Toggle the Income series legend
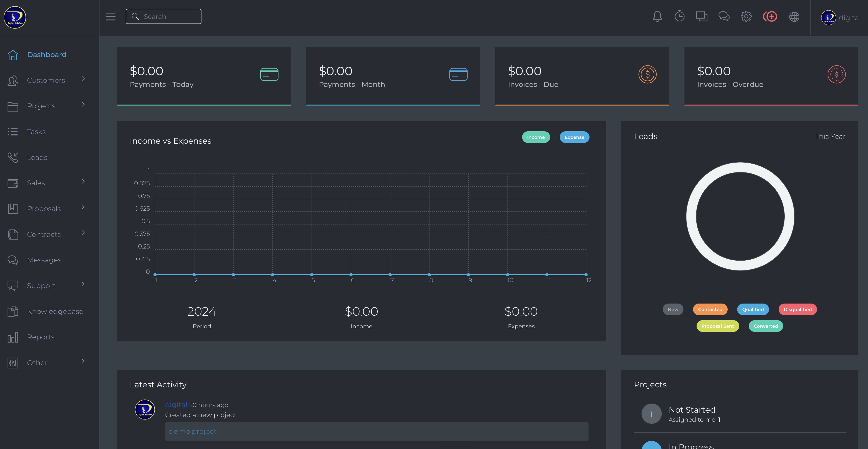Screen dimensions: 868x449 click(x=536, y=137)
